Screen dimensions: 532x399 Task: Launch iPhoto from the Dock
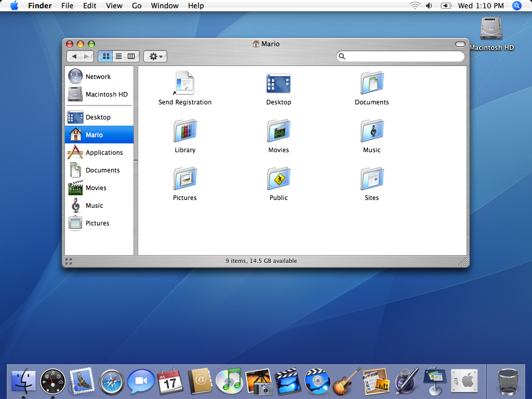259,381
